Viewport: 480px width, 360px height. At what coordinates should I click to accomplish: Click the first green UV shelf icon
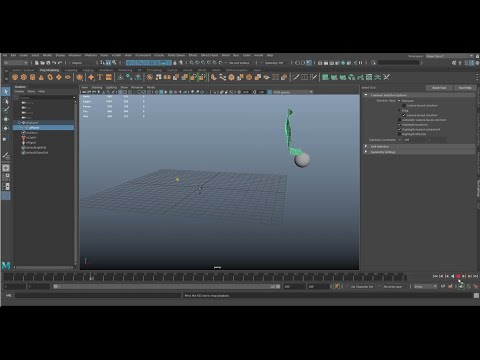point(325,77)
